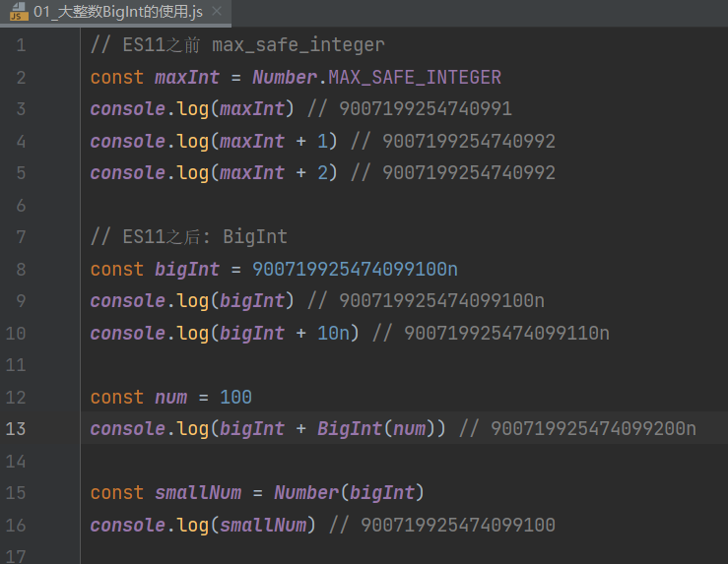Click the variable 'bigInt' declared on line 8
This screenshot has height=564, width=728.
point(187,269)
